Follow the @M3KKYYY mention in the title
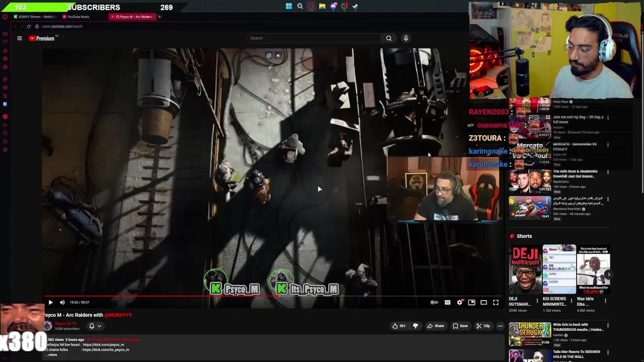The width and height of the screenshot is (644, 362). click(118, 315)
